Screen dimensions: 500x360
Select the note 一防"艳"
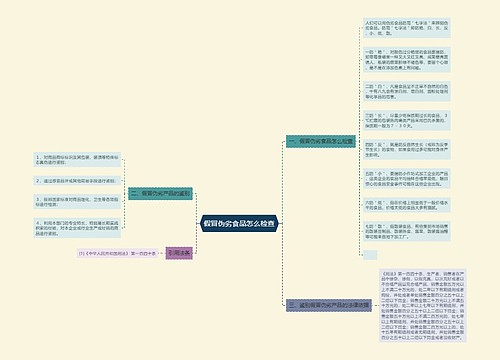tap(407, 60)
